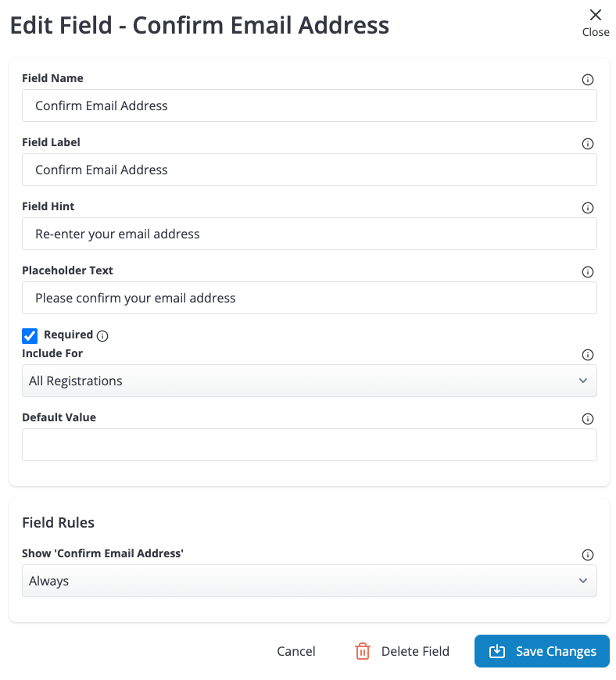Click info icon next to Required
616x680 pixels.
coord(102,335)
